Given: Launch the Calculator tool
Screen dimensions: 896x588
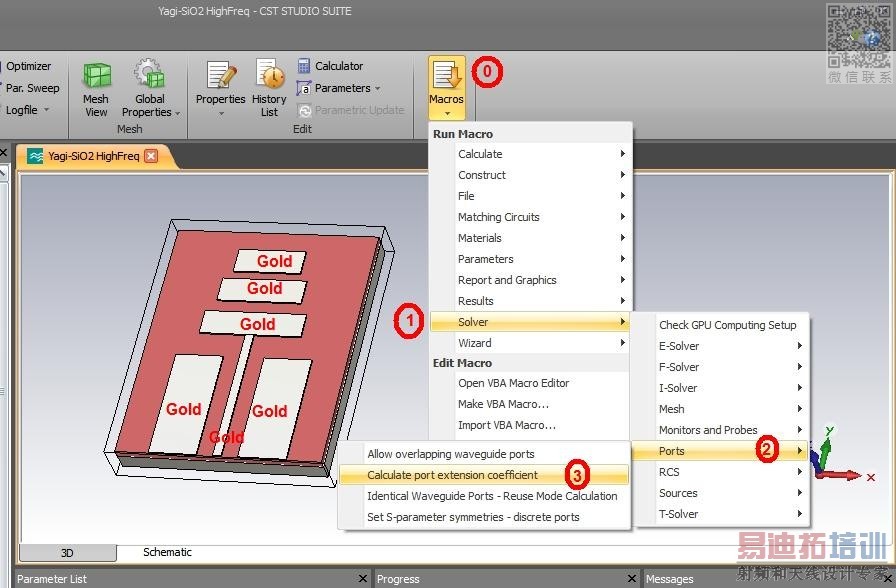Looking at the screenshot, I should click(x=305, y=66).
